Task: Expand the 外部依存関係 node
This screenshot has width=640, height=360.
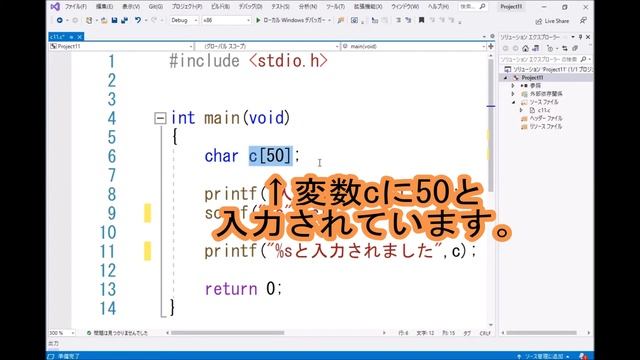Action: tap(513, 94)
